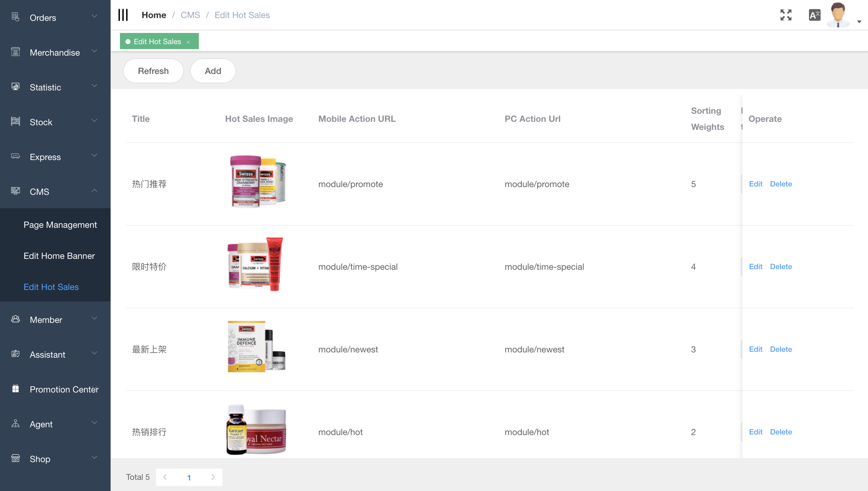Click the Add button

pos(213,71)
